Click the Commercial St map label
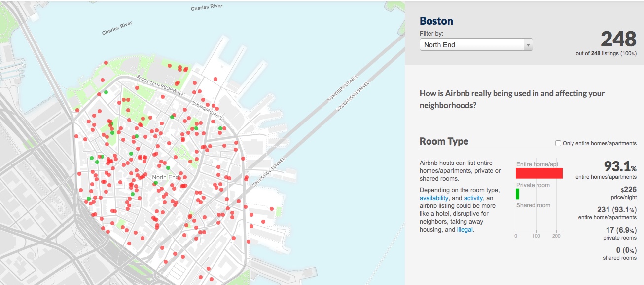This screenshot has height=285, width=644. 208,110
